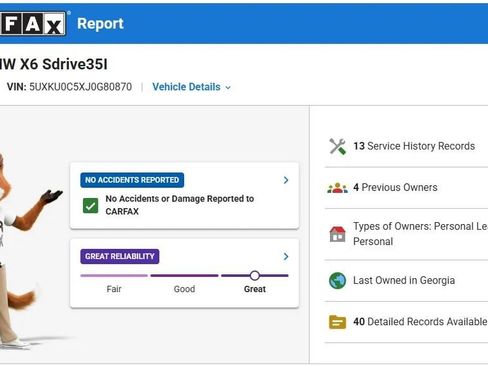Screen dimensions: 488x366
Task: Click the wrench and screwdriver service icon
Action: (338, 147)
